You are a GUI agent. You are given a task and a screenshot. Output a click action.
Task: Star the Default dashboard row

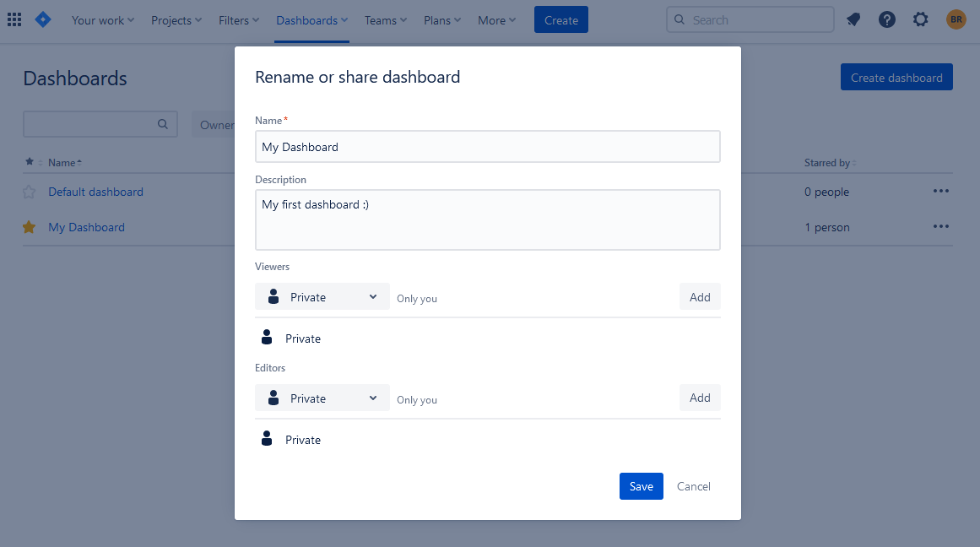pos(29,192)
